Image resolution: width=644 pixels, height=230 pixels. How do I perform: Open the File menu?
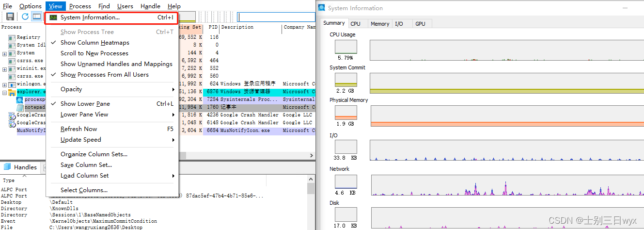click(x=7, y=6)
